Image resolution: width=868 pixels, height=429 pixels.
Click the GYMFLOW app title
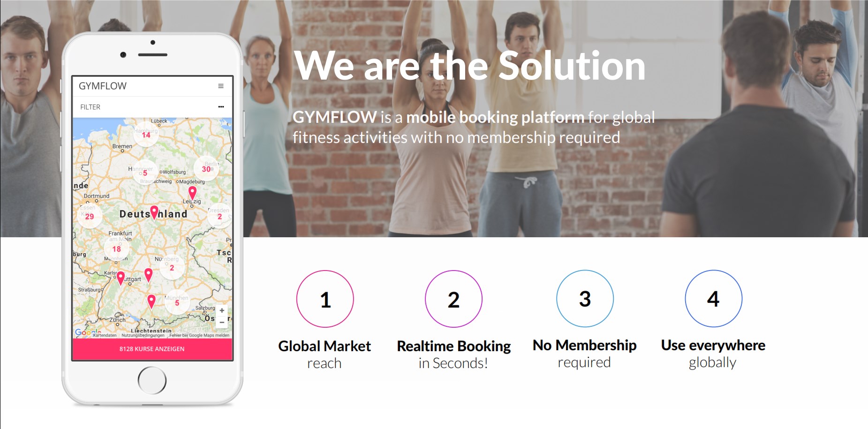click(x=103, y=86)
